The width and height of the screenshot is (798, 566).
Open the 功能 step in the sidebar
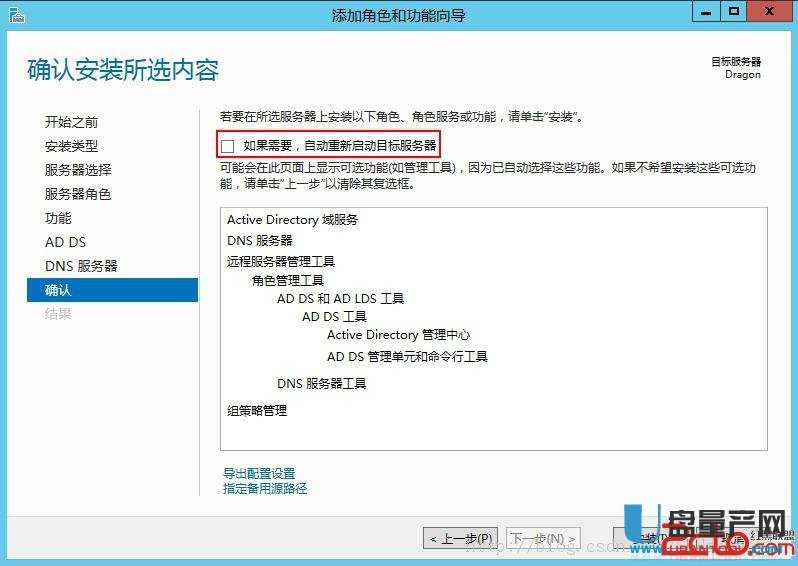(58, 218)
